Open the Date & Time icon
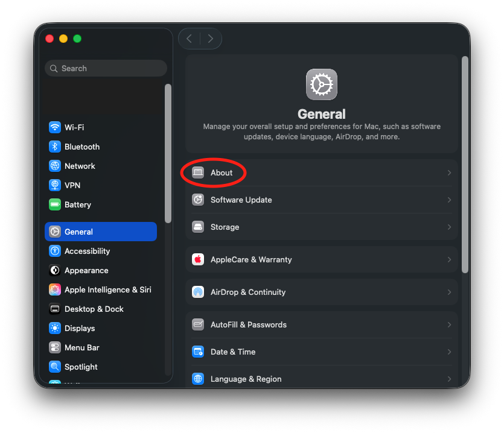 point(198,352)
